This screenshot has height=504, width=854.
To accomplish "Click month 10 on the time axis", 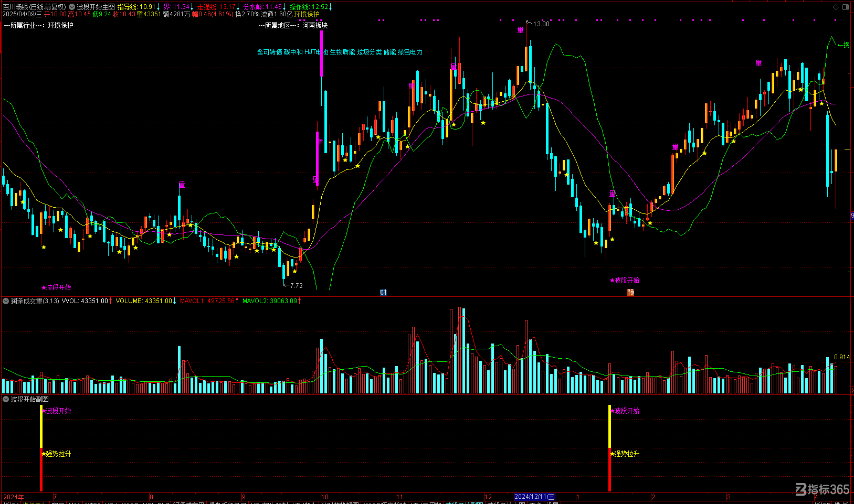I will click(325, 497).
